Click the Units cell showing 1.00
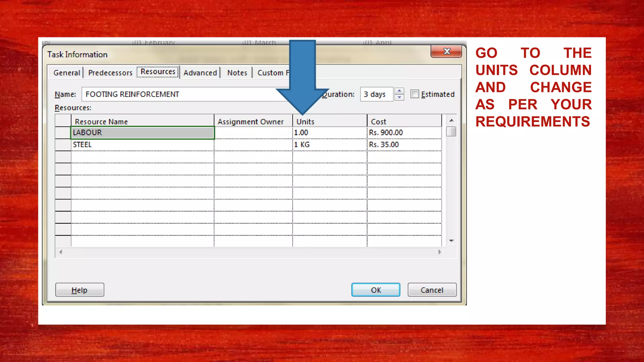The height and width of the screenshot is (362, 644). click(330, 133)
